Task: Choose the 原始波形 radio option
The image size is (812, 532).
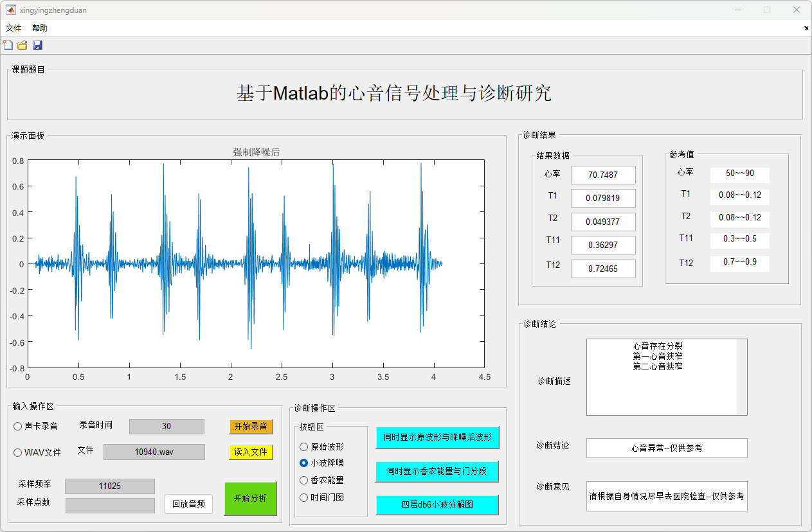Action: [304, 447]
